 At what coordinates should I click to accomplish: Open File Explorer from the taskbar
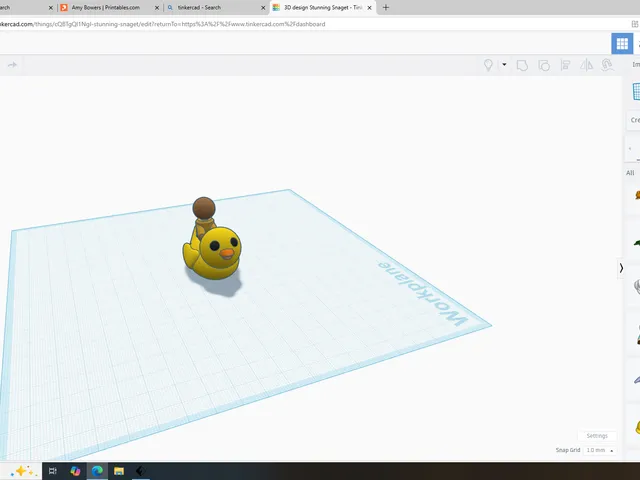click(119, 471)
